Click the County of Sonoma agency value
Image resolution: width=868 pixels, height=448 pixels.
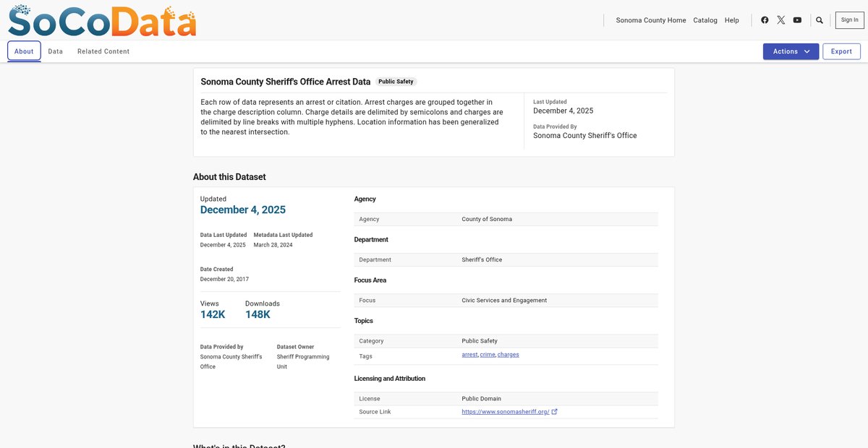(487, 219)
